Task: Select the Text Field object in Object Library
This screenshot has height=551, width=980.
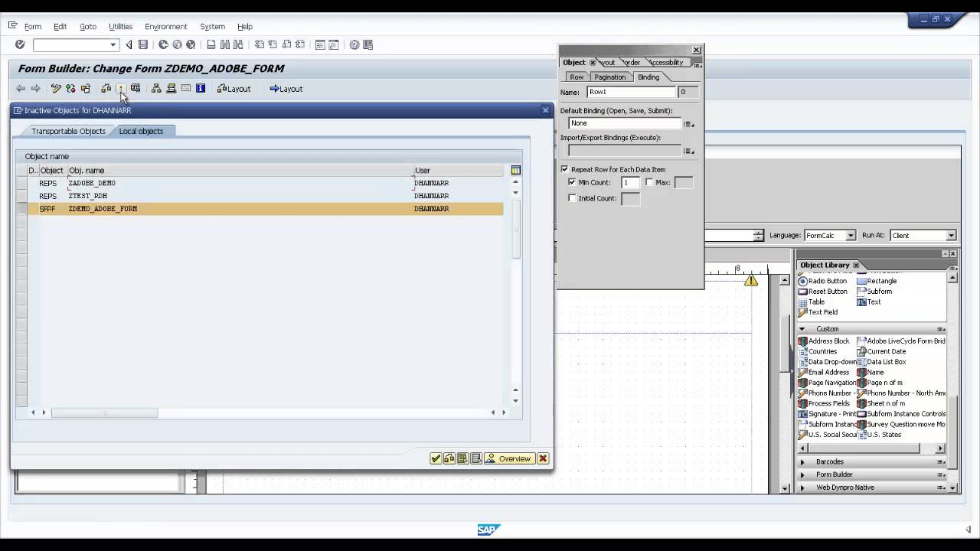Action: click(x=818, y=312)
